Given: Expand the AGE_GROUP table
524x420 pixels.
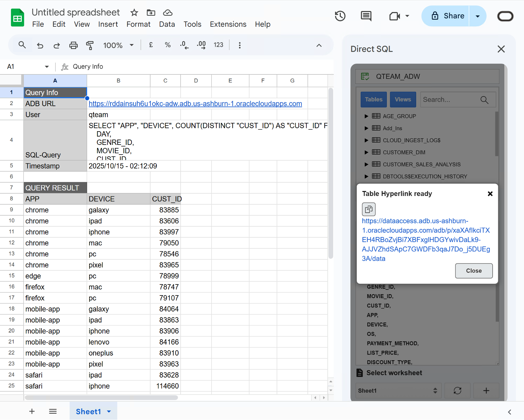Looking at the screenshot, I should 366,116.
